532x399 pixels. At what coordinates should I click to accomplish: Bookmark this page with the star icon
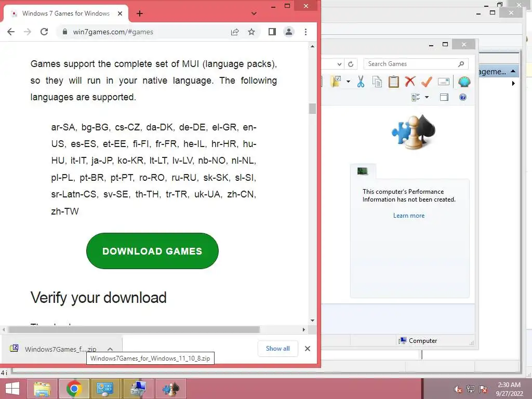pos(251,32)
